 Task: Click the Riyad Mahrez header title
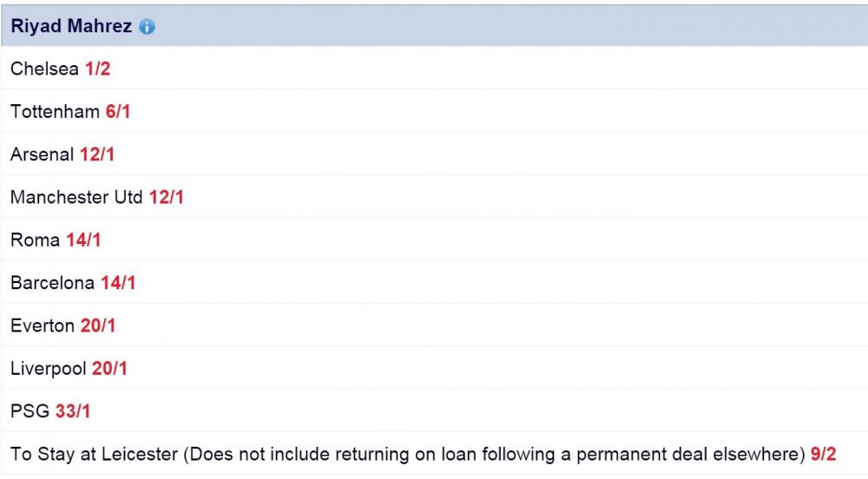(71, 26)
